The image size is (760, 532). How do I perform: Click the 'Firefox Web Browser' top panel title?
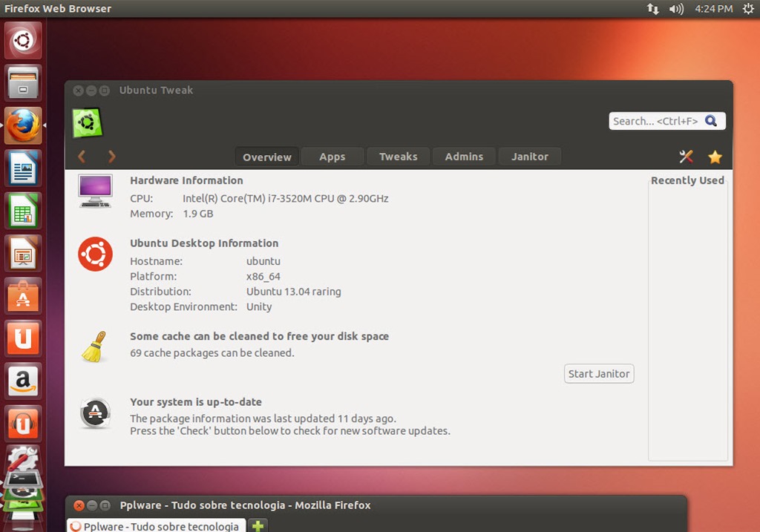click(x=58, y=9)
